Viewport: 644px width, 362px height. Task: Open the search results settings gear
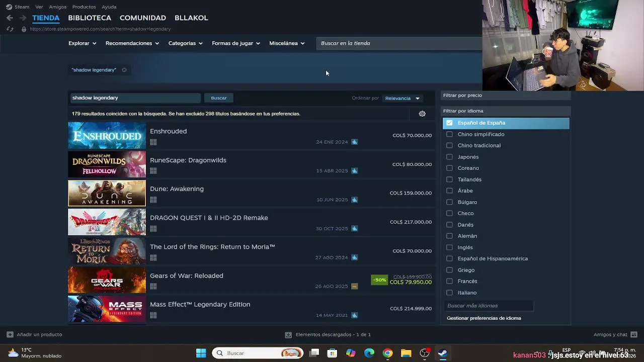coord(422,114)
